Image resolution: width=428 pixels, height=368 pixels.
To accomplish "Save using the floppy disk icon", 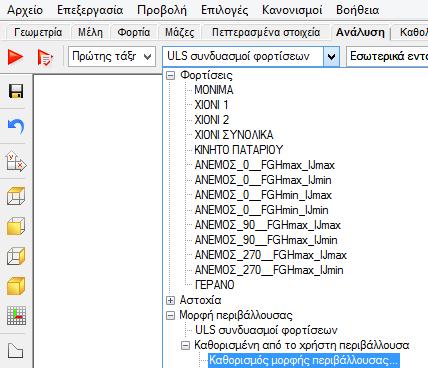I will pos(16,91).
